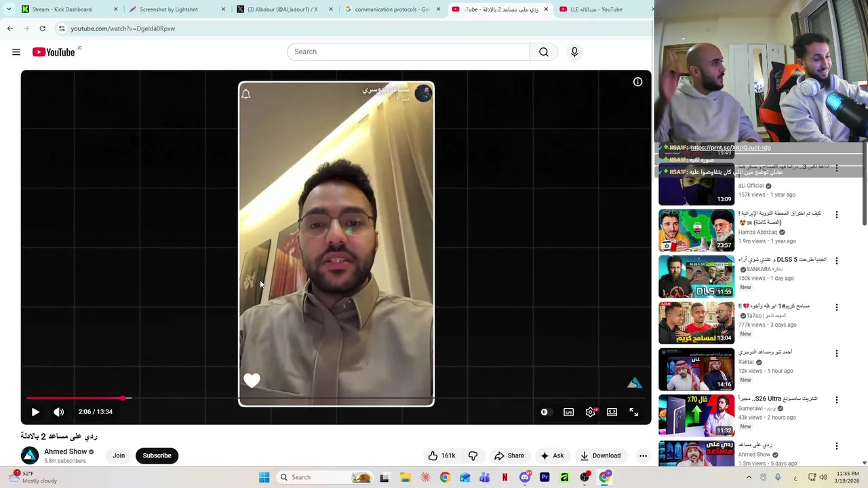Show hidden system tray icons
868x488 pixels.
749,477
